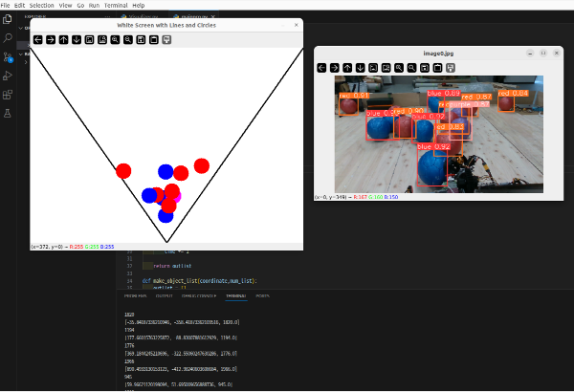Click pan right arrow in image0.jpg window

335,68
